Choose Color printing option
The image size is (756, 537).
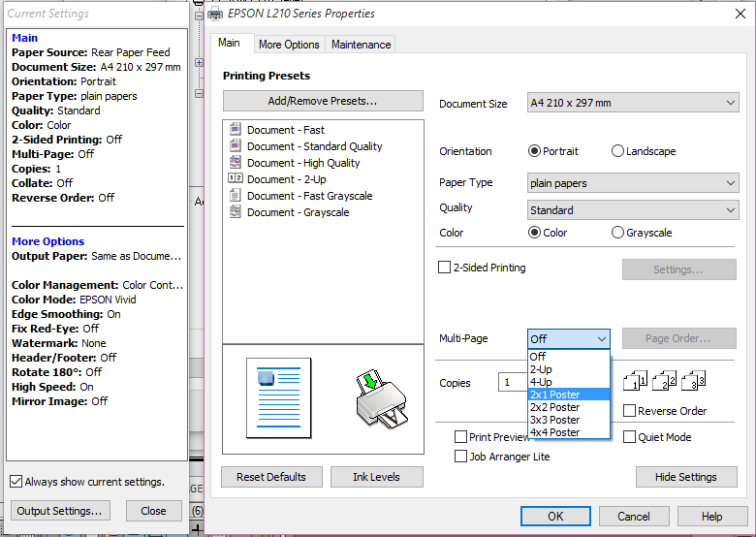(534, 233)
